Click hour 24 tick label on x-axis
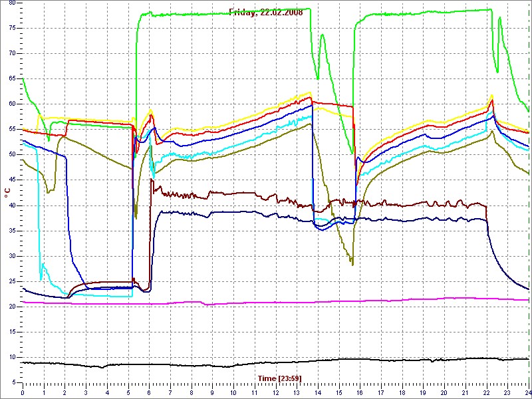This screenshot has width=532, height=399. (x=527, y=392)
